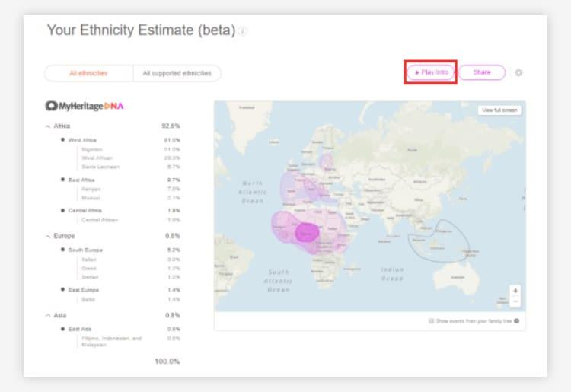Zoom in on the map
Image resolution: width=571 pixels, height=392 pixels.
coord(515,291)
